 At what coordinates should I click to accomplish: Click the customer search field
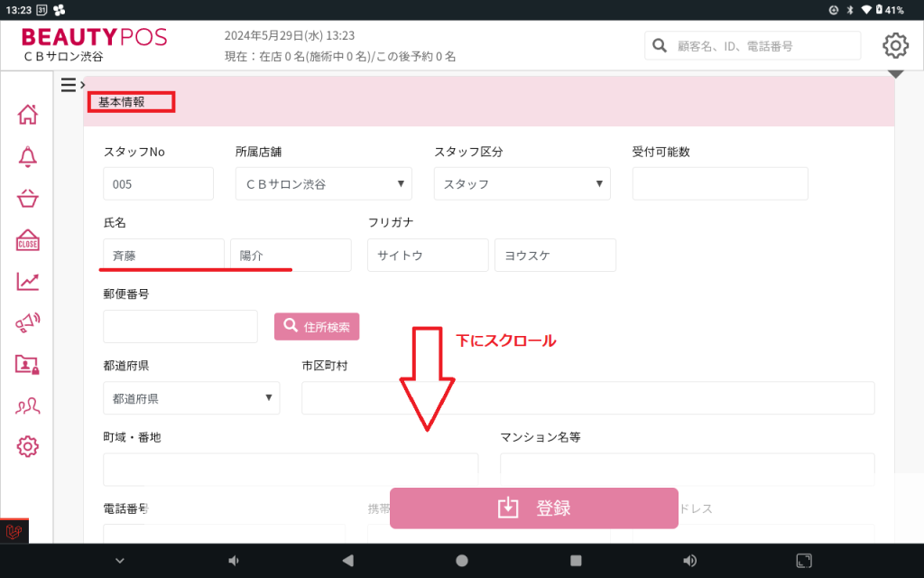[x=753, y=46]
